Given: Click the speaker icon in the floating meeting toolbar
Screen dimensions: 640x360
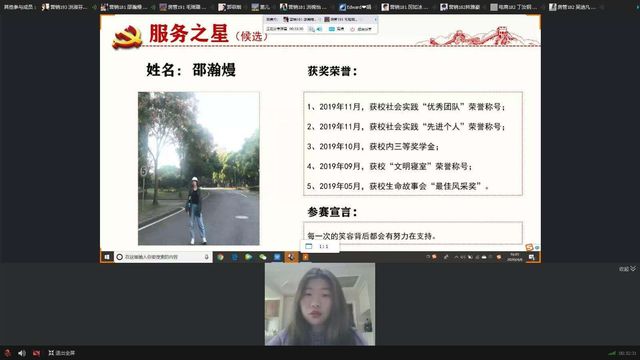Looking at the screenshot, I should coord(319,29).
